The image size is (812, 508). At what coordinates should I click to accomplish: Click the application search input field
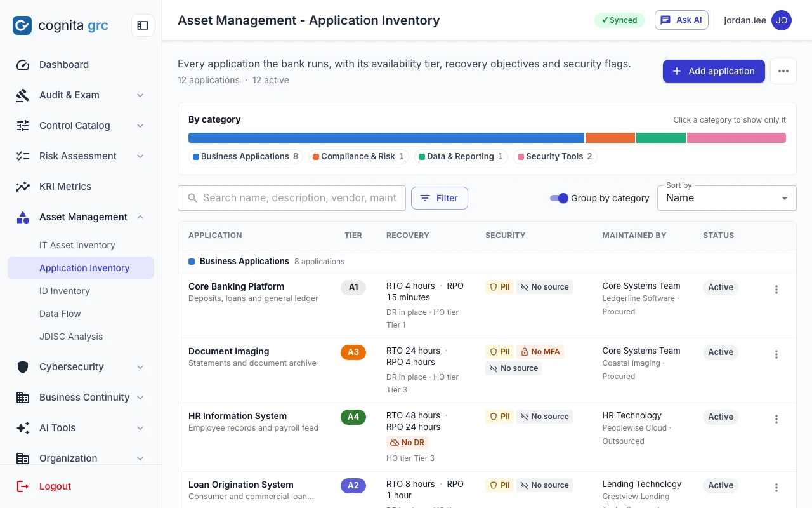(292, 198)
